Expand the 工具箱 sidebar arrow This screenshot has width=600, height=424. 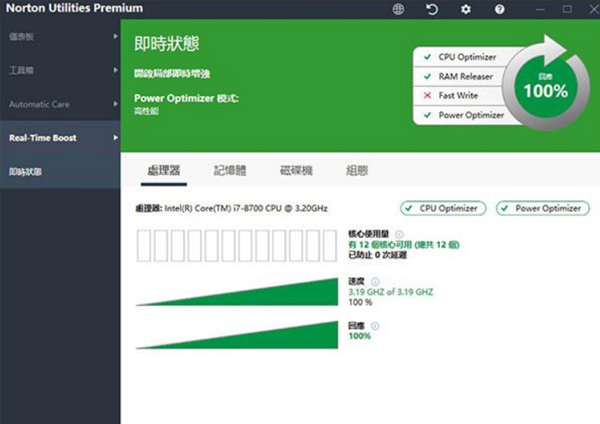click(115, 70)
